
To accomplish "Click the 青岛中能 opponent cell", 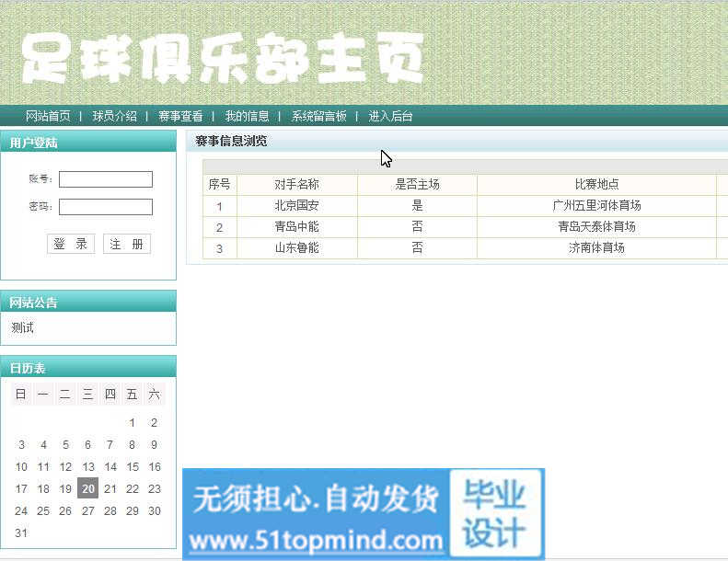I will pyautogui.click(x=296, y=227).
